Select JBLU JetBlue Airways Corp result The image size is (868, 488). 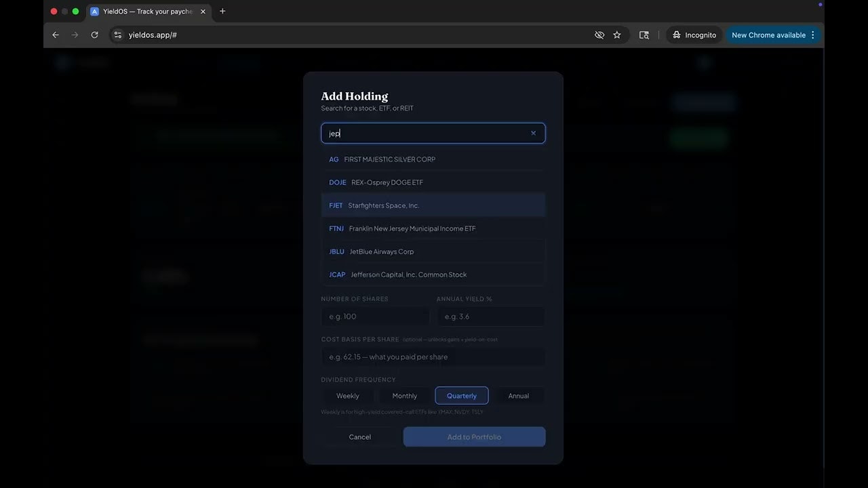click(x=433, y=251)
